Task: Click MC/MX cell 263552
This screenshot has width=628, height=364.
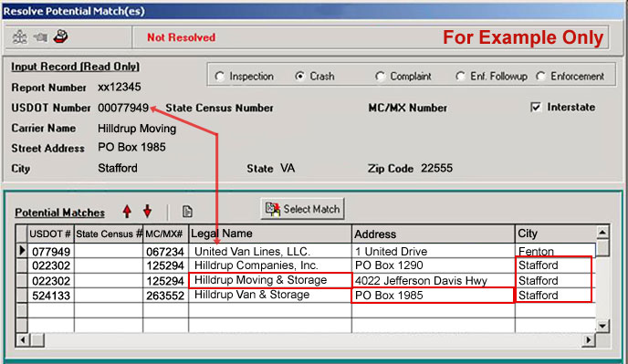Action: pyautogui.click(x=166, y=296)
